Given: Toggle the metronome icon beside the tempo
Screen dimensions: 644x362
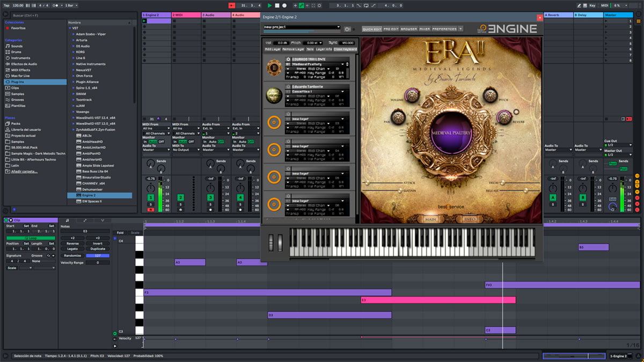Looking at the screenshot, I should tap(55, 5).
